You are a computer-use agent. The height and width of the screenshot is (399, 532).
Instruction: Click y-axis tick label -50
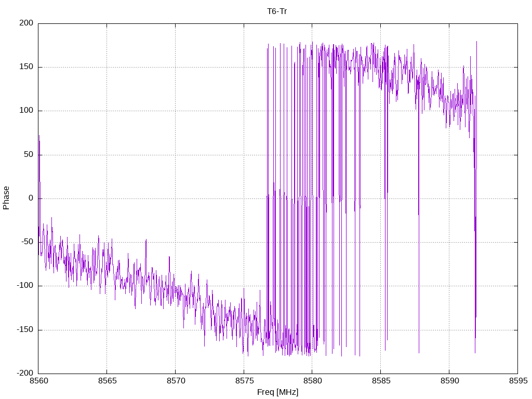coord(27,242)
